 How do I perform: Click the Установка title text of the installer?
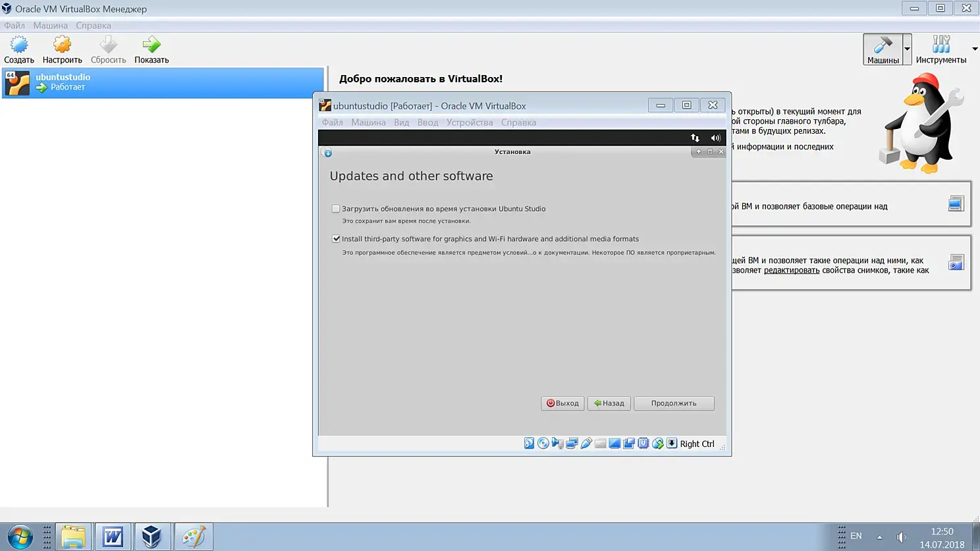[512, 152]
